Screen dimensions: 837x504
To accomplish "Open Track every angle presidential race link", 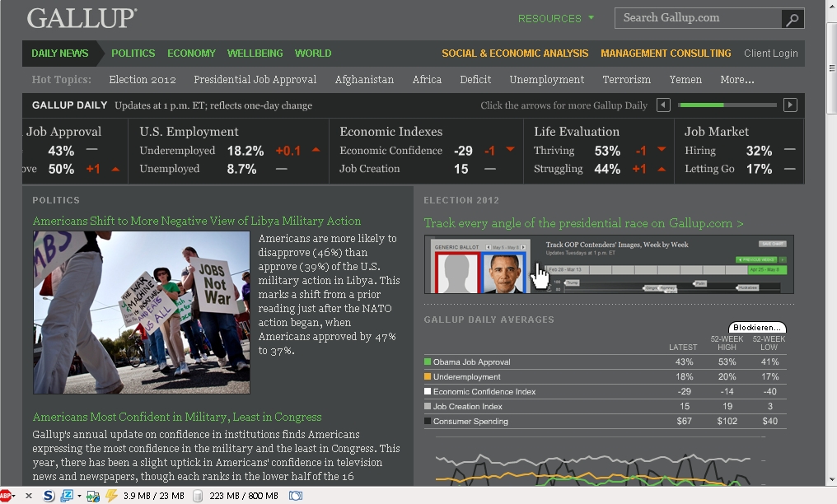I will (x=583, y=223).
